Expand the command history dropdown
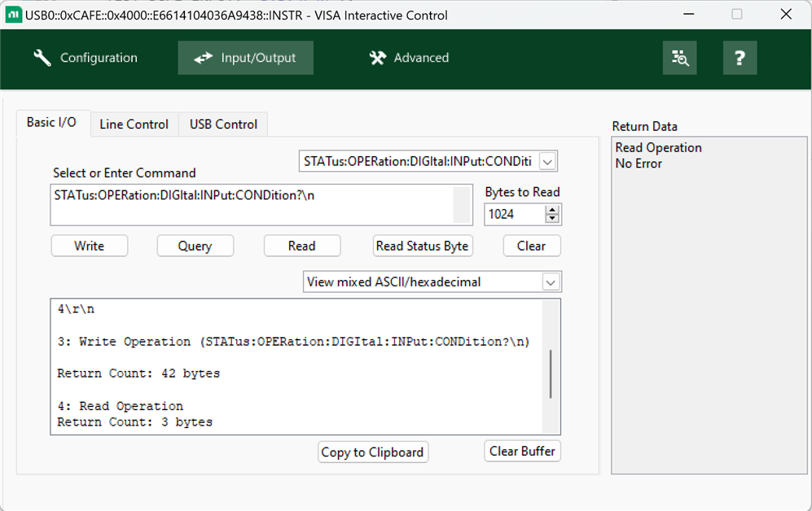 (548, 162)
